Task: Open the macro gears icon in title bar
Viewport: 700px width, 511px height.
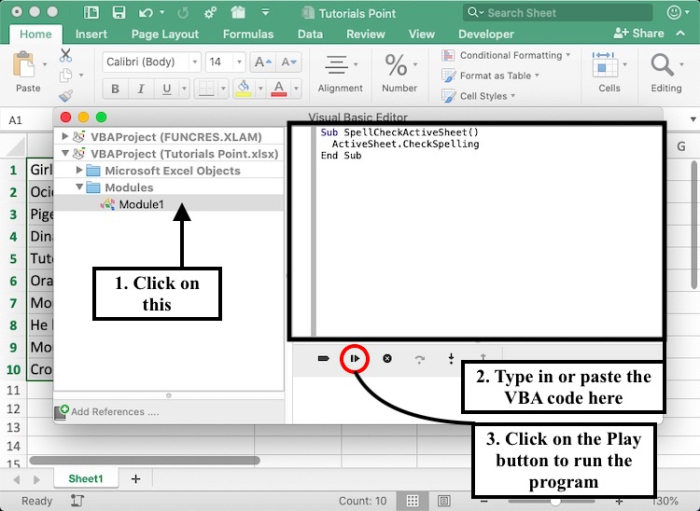Action: pos(210,13)
